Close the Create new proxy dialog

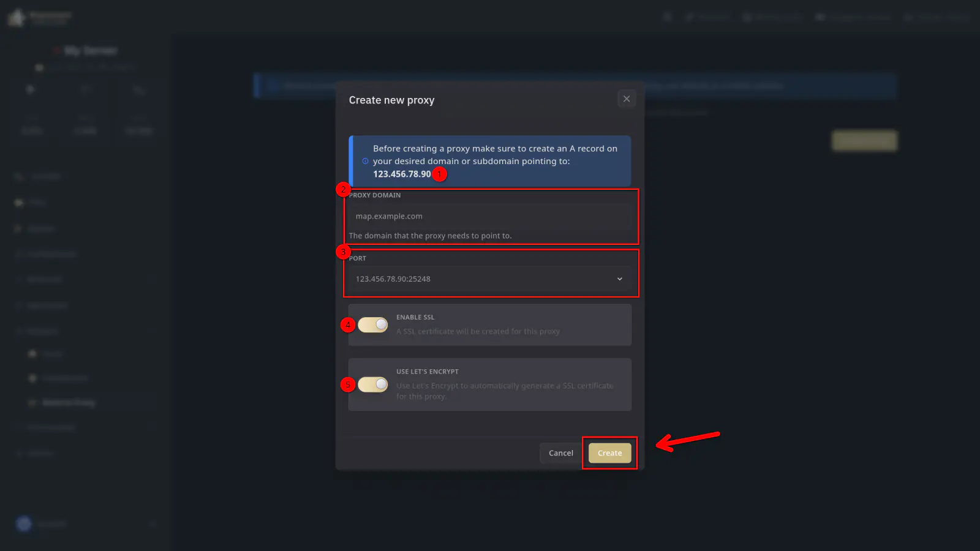[x=626, y=99]
